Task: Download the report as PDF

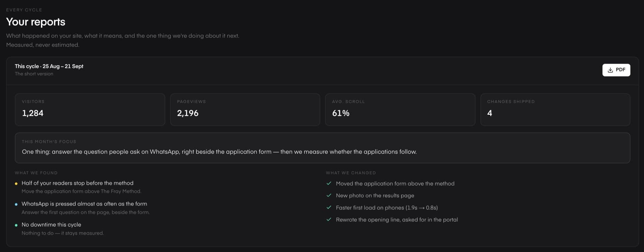Action: point(616,70)
